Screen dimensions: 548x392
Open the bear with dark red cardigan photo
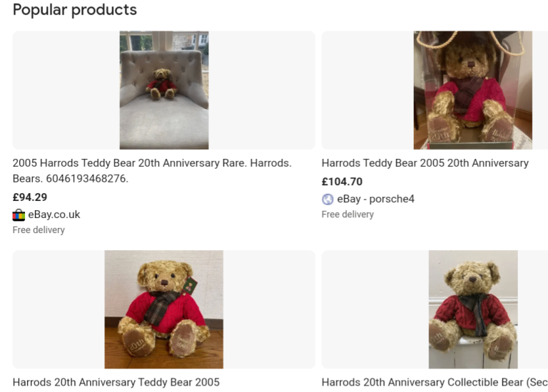[x=473, y=309]
